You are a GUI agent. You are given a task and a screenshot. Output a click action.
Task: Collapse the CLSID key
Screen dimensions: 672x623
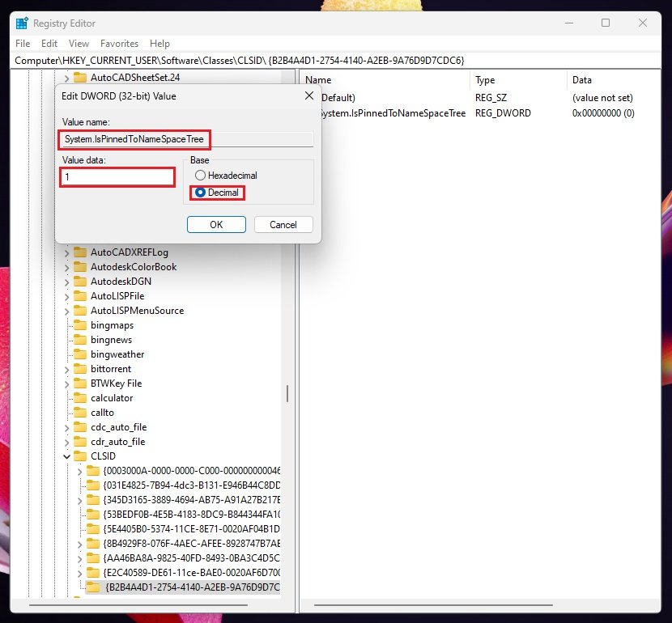point(66,456)
